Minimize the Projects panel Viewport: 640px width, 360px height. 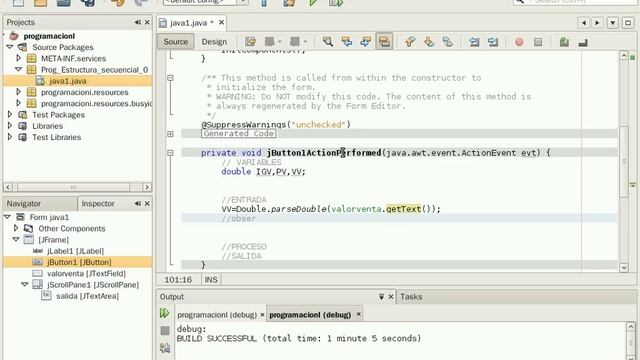pos(138,22)
